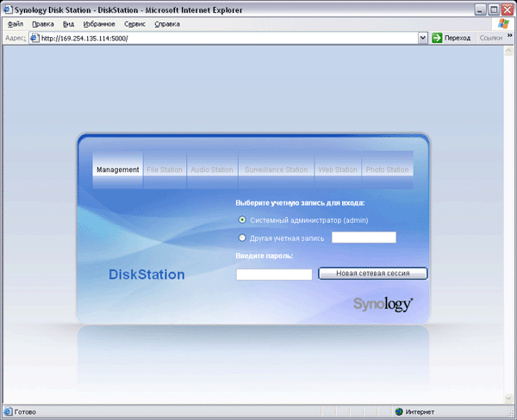Click the Готово status bar icon
Screen dimensions: 517x420
pyautogui.click(x=8, y=411)
